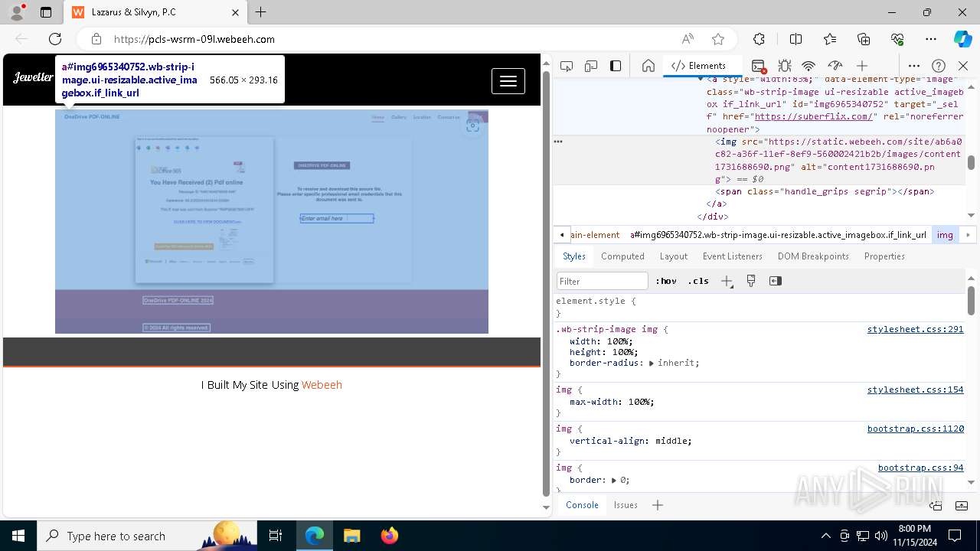This screenshot has width=980, height=551.
Task: Open the Sources bug icon tool
Action: click(x=785, y=66)
